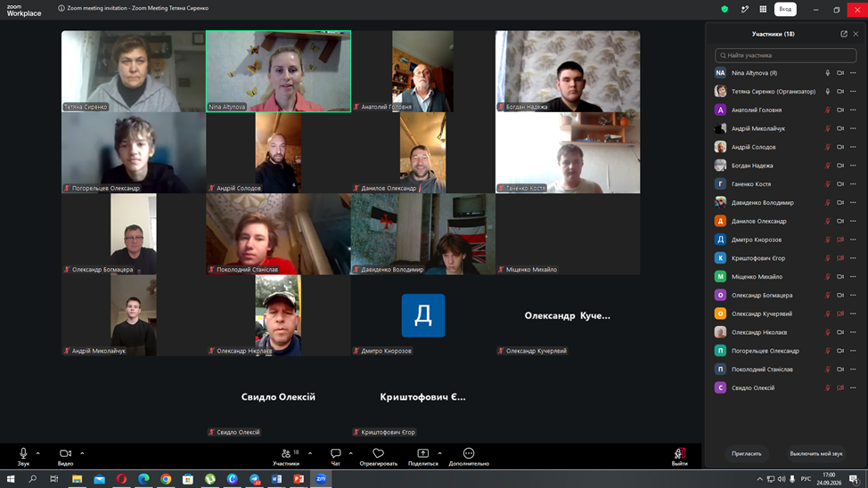Image resolution: width=868 pixels, height=488 pixels.
Task: Expand the participants options arrow
Action: coord(310,453)
